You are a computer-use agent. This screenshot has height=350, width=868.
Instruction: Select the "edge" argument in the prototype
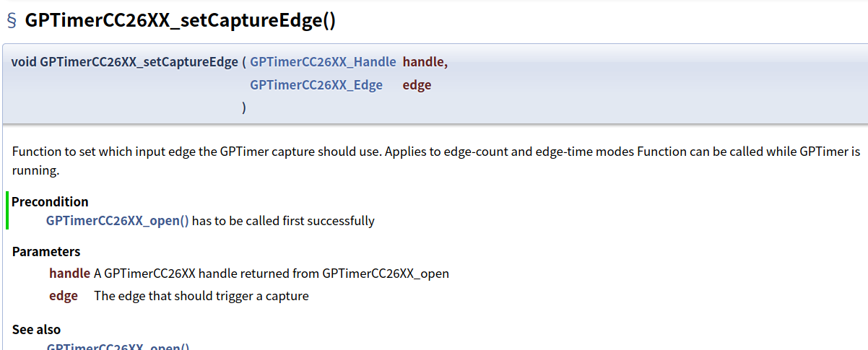click(417, 85)
